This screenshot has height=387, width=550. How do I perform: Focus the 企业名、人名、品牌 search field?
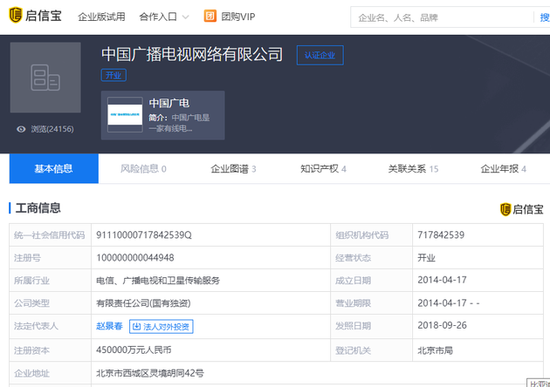(x=442, y=17)
